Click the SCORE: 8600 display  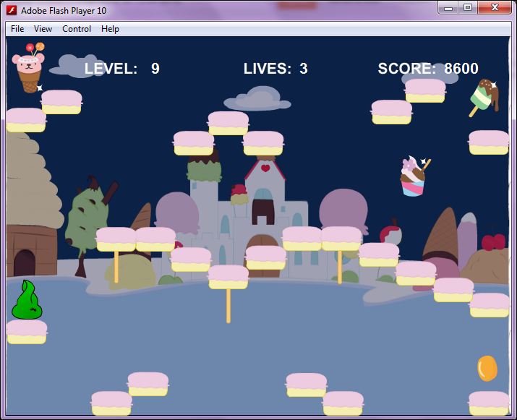[x=428, y=69]
